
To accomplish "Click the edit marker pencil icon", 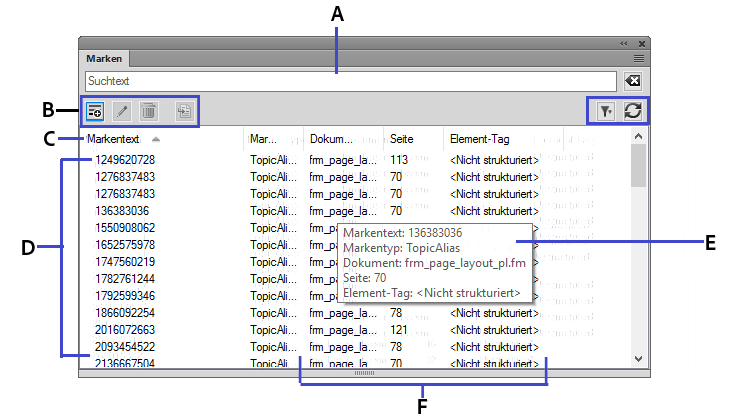I will pyautogui.click(x=122, y=112).
